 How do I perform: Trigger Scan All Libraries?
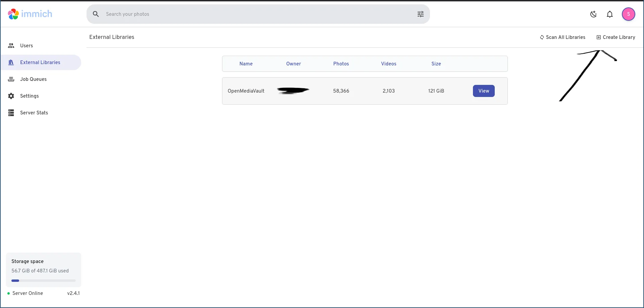(562, 37)
